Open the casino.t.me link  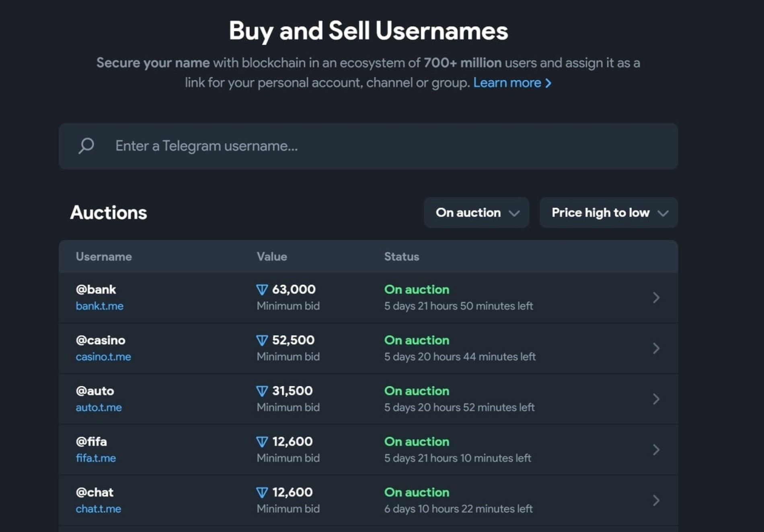pos(103,357)
